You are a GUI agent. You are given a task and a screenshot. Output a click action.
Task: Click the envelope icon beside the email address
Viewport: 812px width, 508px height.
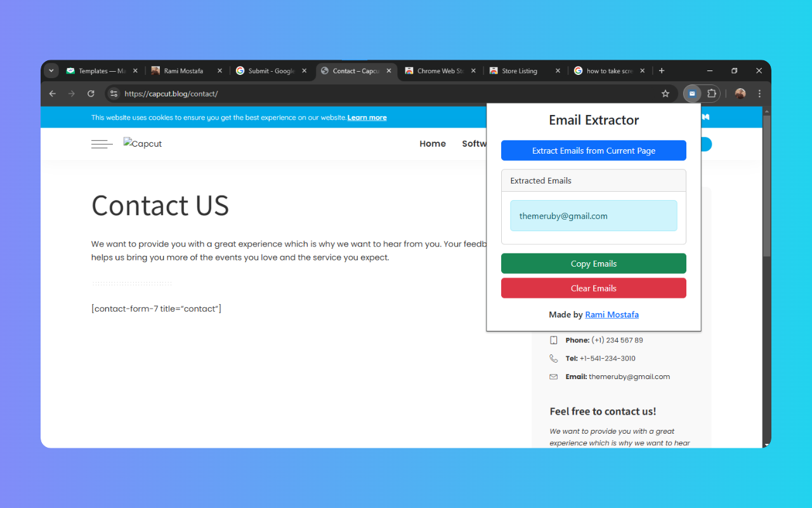pos(553,377)
